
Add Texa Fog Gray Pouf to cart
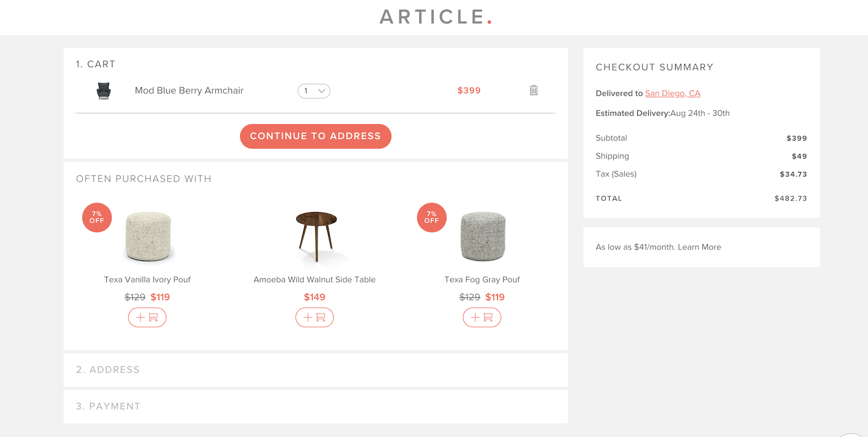[x=482, y=318]
